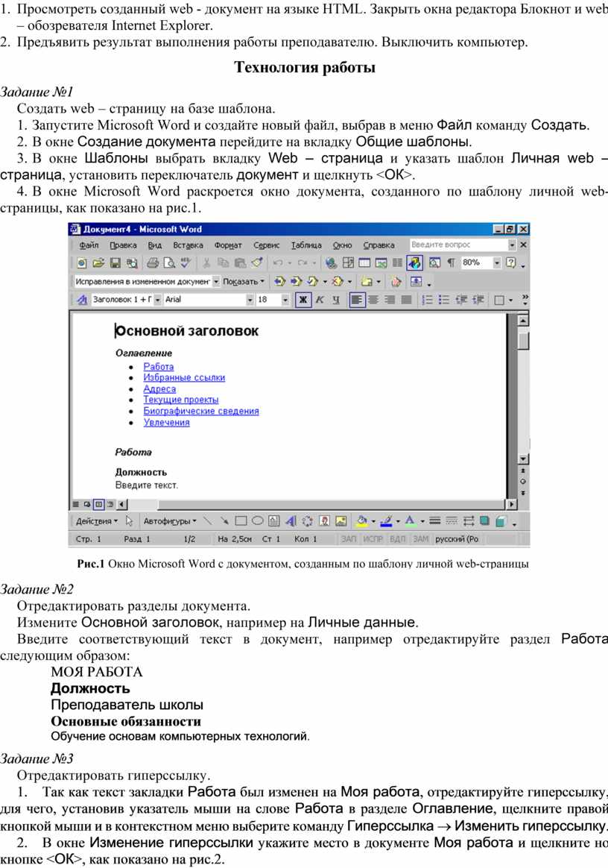The image size is (608, 868).
Task: Open the Вставка menu
Action: 188,245
